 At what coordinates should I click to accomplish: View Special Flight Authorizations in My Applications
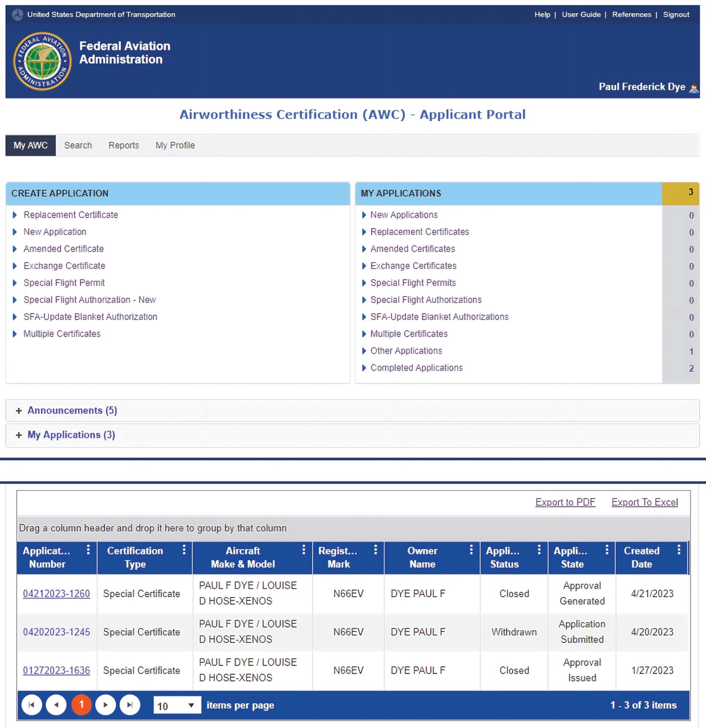point(426,300)
